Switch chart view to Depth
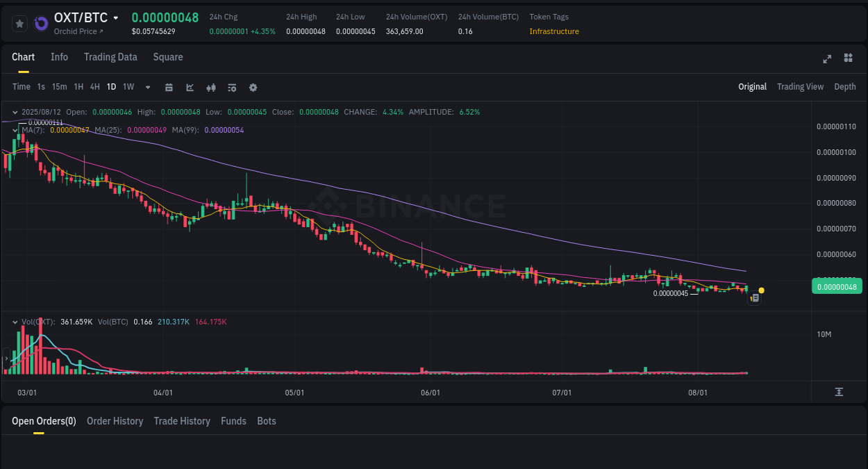This screenshot has height=469, width=868. [x=845, y=87]
